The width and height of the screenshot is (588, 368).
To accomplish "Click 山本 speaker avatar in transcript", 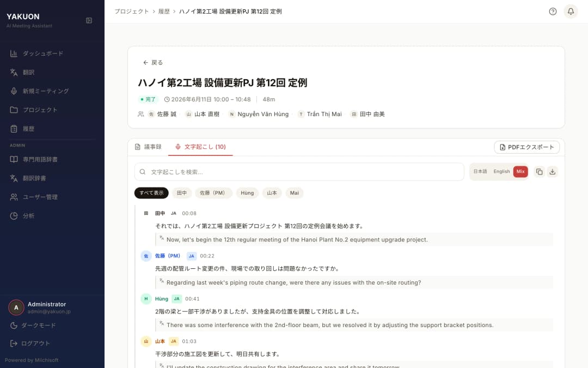I will [x=146, y=341].
